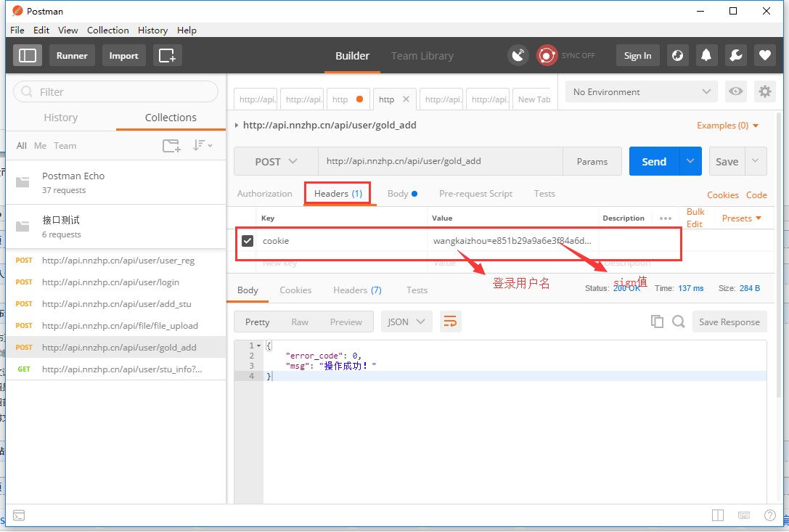This screenshot has width=789, height=532.
Task: Open the notifications bell
Action: [706, 55]
